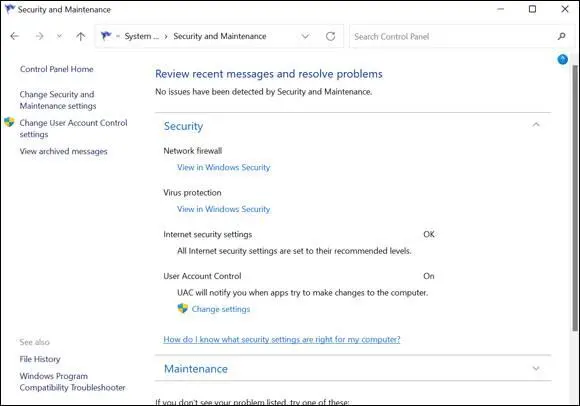Open File History link
The image size is (580, 406).
point(40,359)
